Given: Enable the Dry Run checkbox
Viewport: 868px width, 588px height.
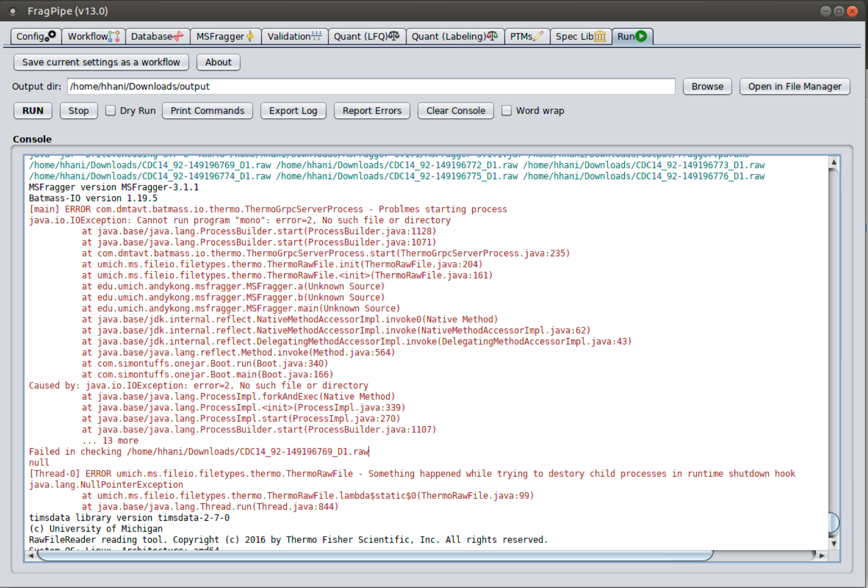Looking at the screenshot, I should tap(110, 111).
